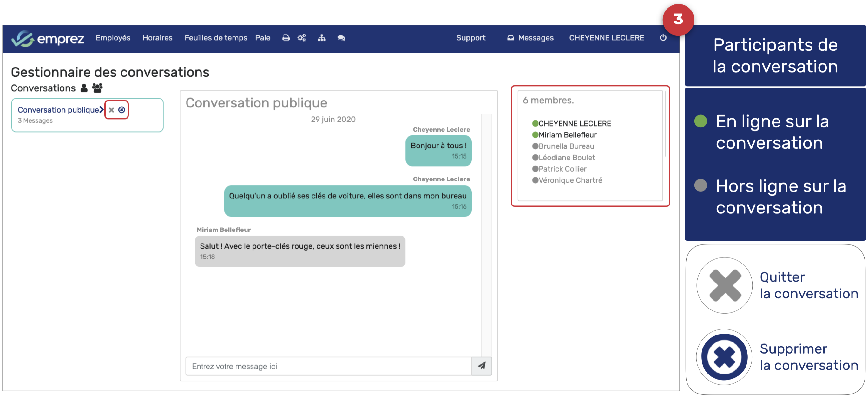Click the printer icon in navbar
This screenshot has height=397, width=868.
[x=286, y=38]
